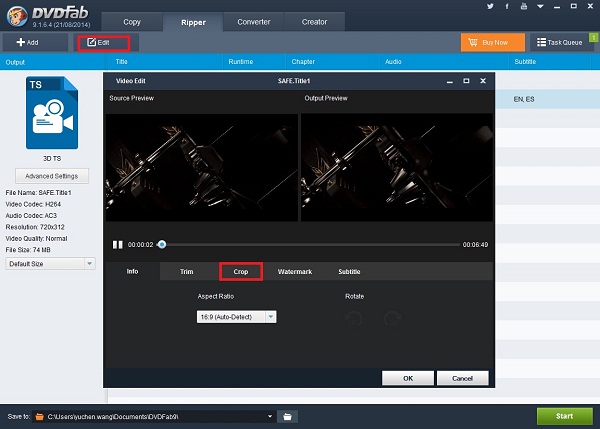Screen dimensions: 600x429
Task: Open the Converter tab
Action: pos(254,22)
